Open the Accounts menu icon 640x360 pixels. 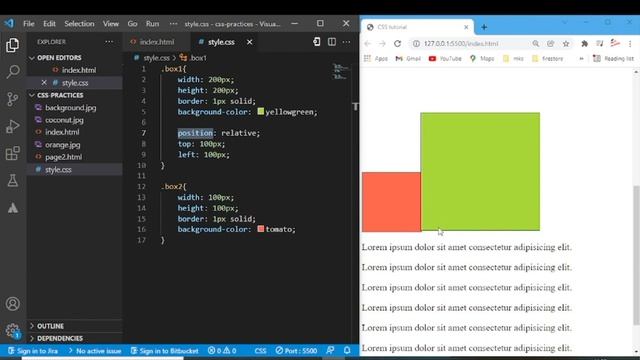click(12, 304)
